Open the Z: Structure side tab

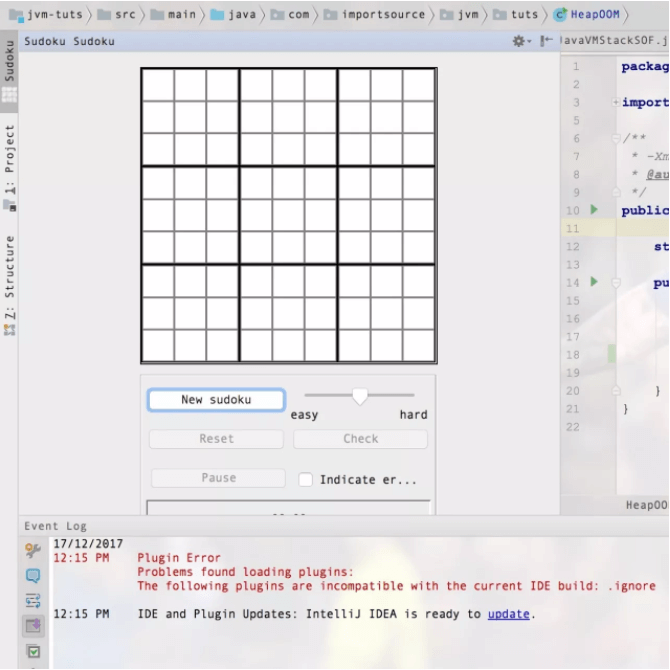pos(9,285)
